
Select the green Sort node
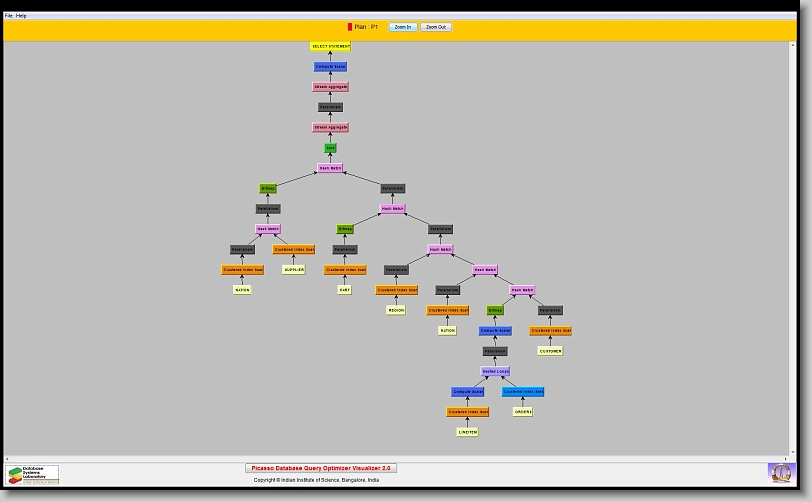330,148
